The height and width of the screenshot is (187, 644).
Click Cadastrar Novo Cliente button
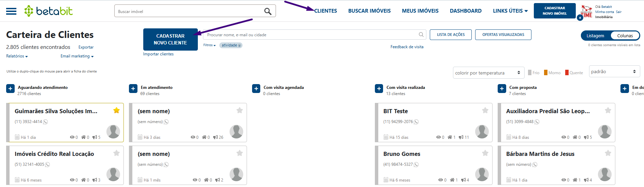click(170, 39)
